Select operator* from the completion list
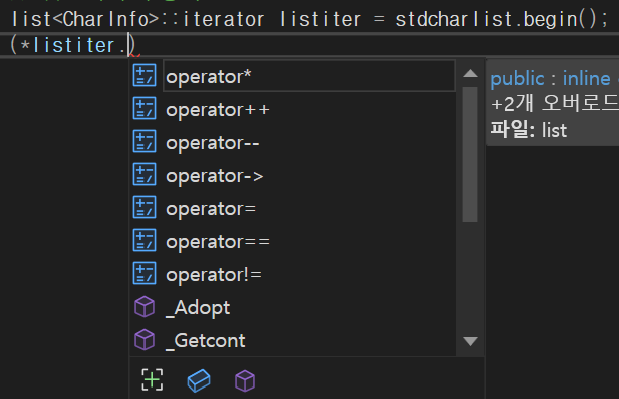Image resolution: width=619 pixels, height=399 pixels. click(293, 76)
